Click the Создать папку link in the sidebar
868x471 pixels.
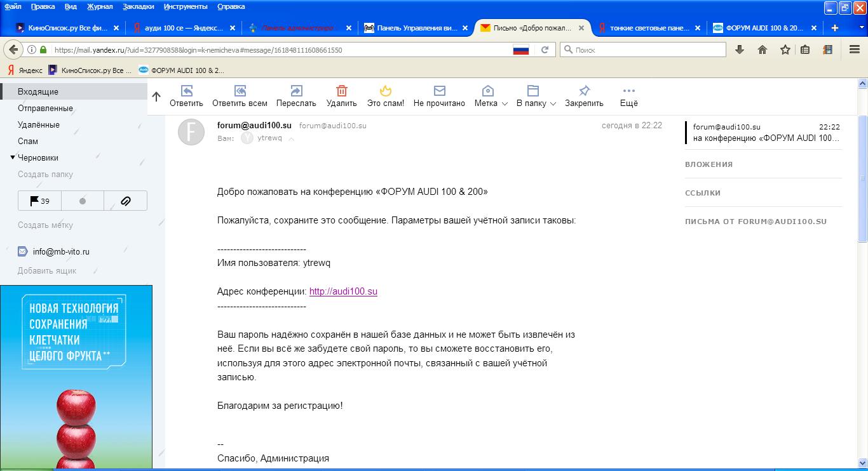click(45, 174)
